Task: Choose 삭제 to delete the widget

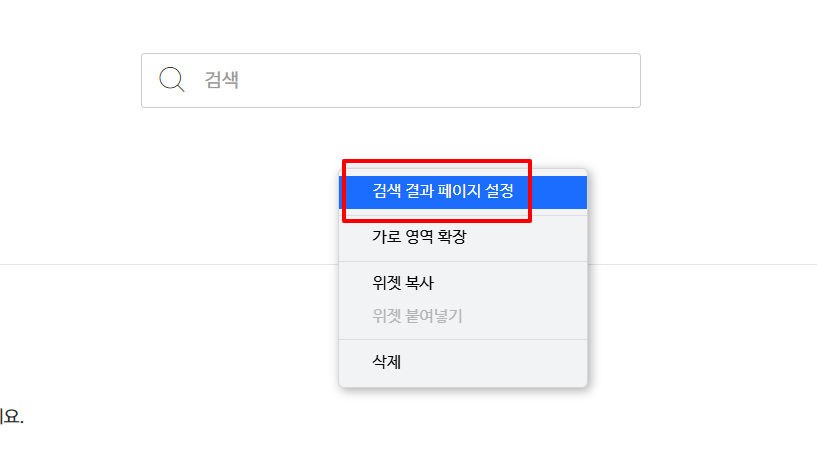Action: point(386,362)
